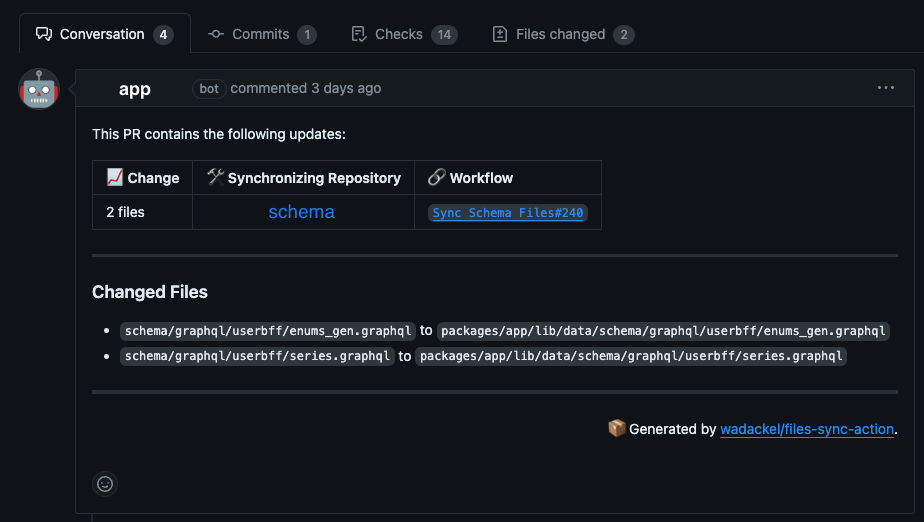Click the robot bot avatar
This screenshot has width=924, height=522.
coord(39,89)
